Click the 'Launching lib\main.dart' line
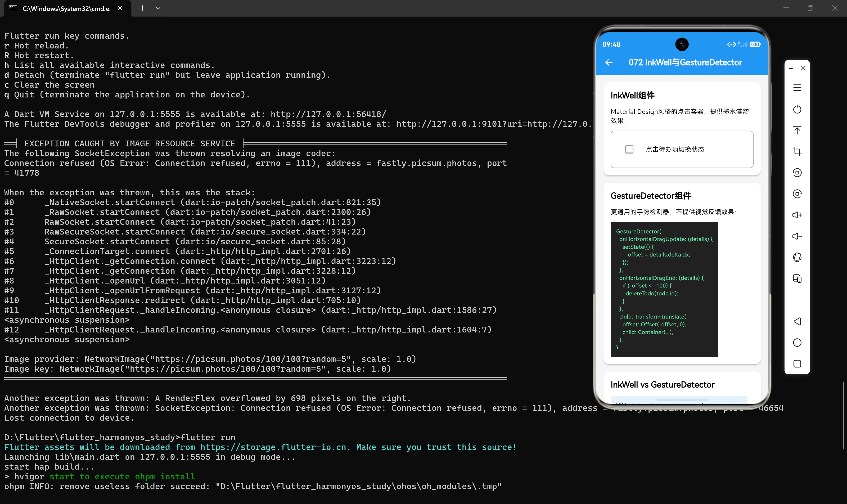 click(x=150, y=457)
